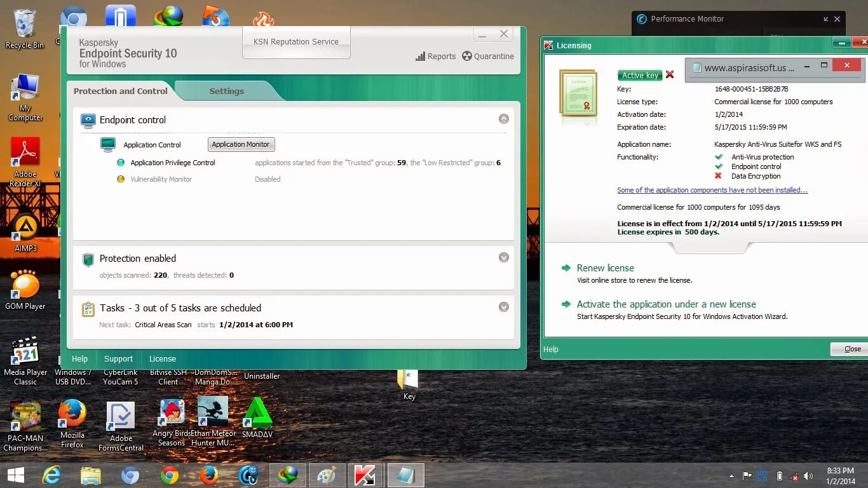Maximize the www.aspirasisoft.us window
868x488 pixels.
824,65
